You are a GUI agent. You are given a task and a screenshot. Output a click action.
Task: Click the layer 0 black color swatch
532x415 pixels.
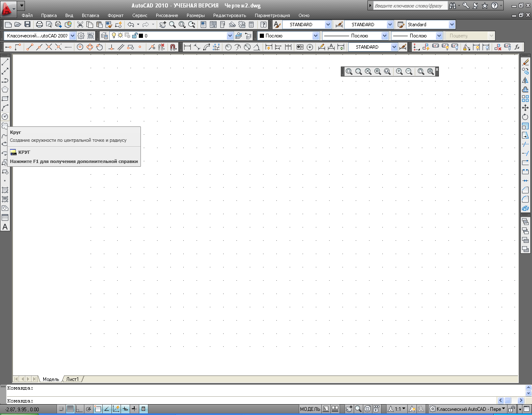coord(141,36)
